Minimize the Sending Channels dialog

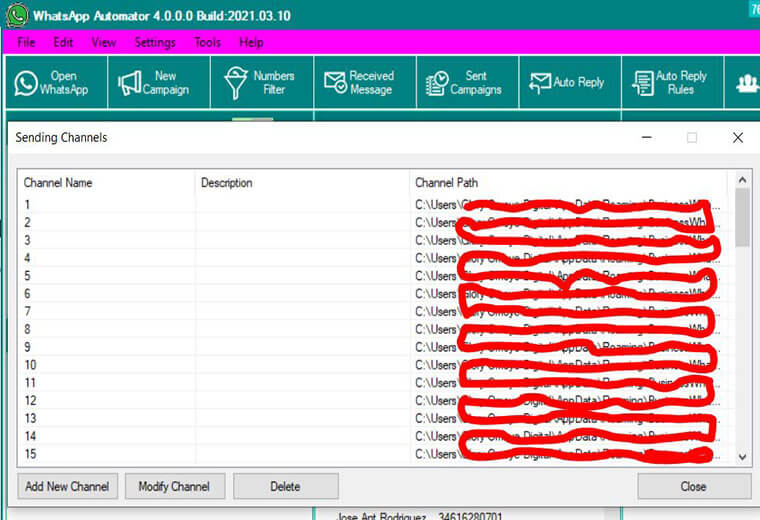click(x=647, y=138)
